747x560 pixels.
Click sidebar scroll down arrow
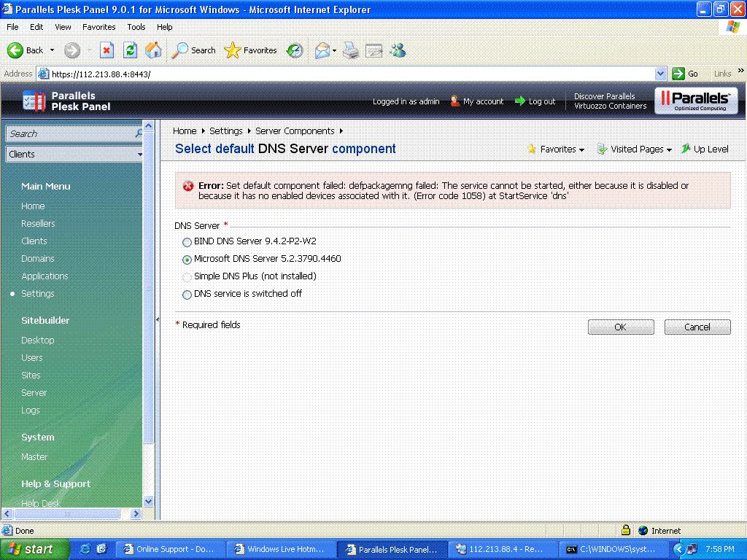[x=148, y=501]
